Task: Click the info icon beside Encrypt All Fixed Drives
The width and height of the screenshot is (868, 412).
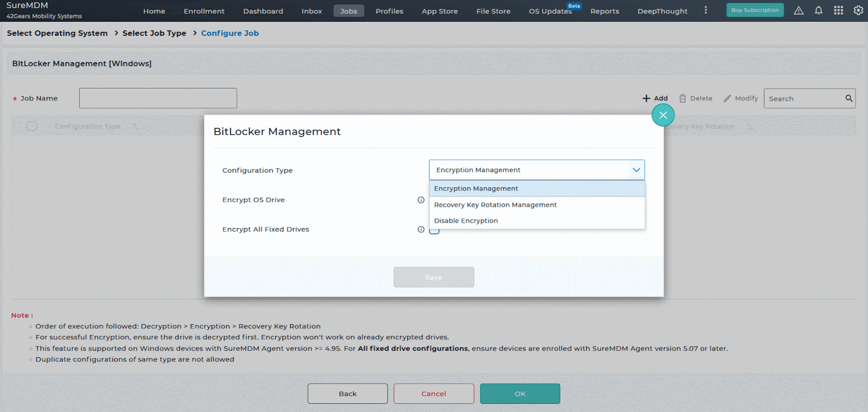Action: pos(421,229)
